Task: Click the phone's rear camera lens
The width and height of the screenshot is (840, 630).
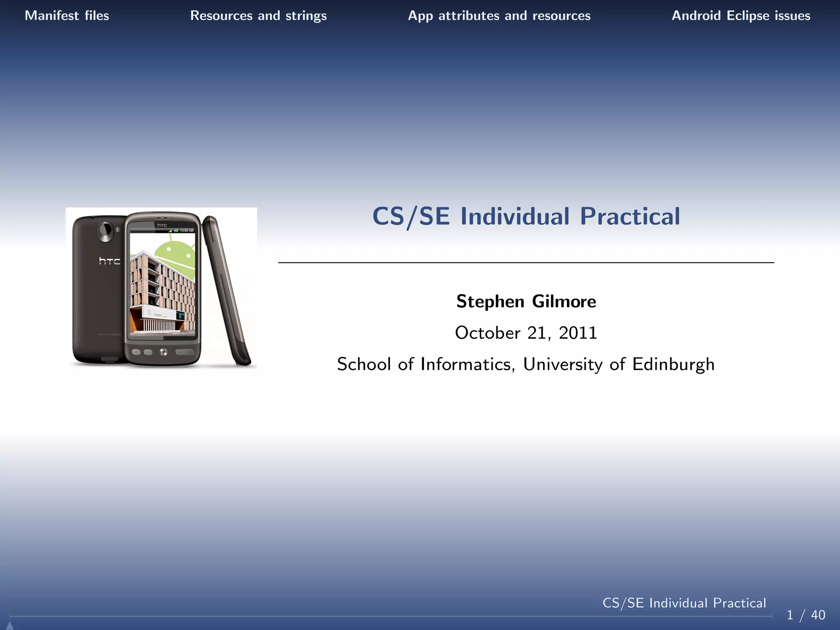Action: coord(105,231)
